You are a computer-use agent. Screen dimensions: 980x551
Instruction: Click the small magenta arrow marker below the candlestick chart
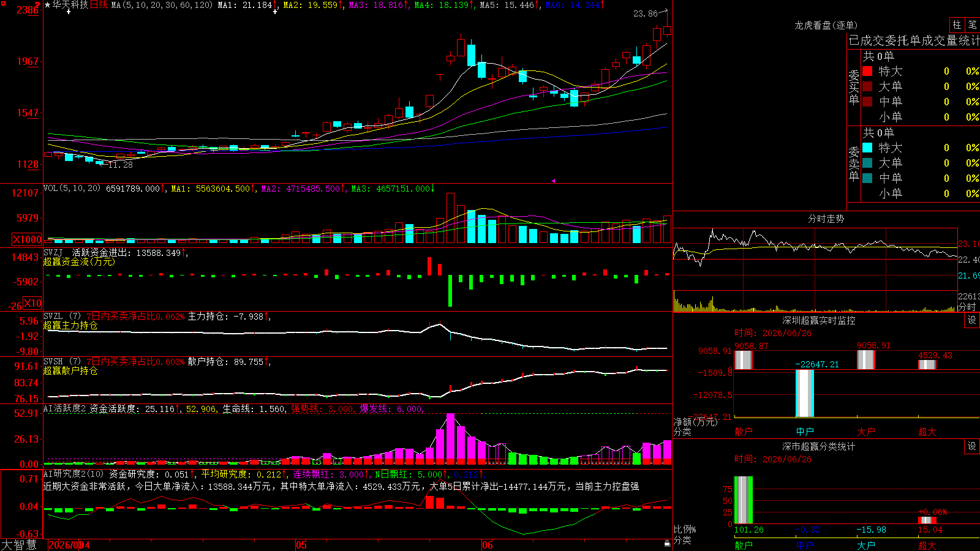pyautogui.click(x=553, y=181)
